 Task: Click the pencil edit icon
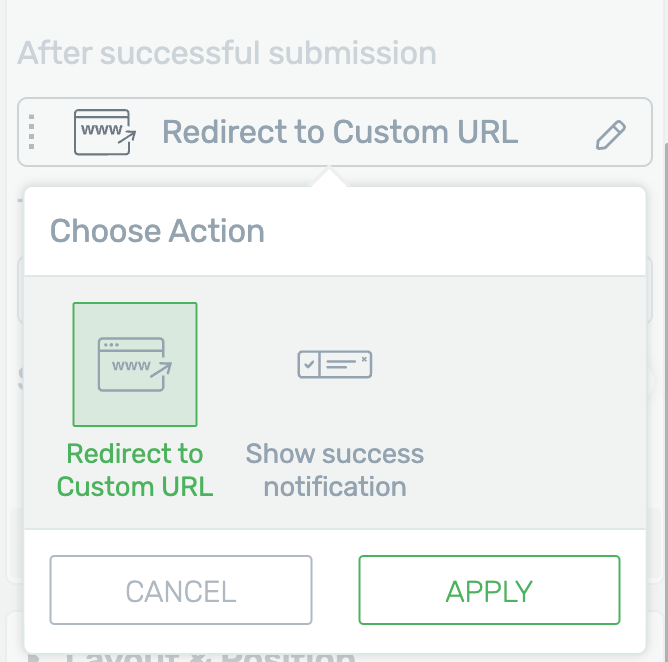tap(610, 135)
